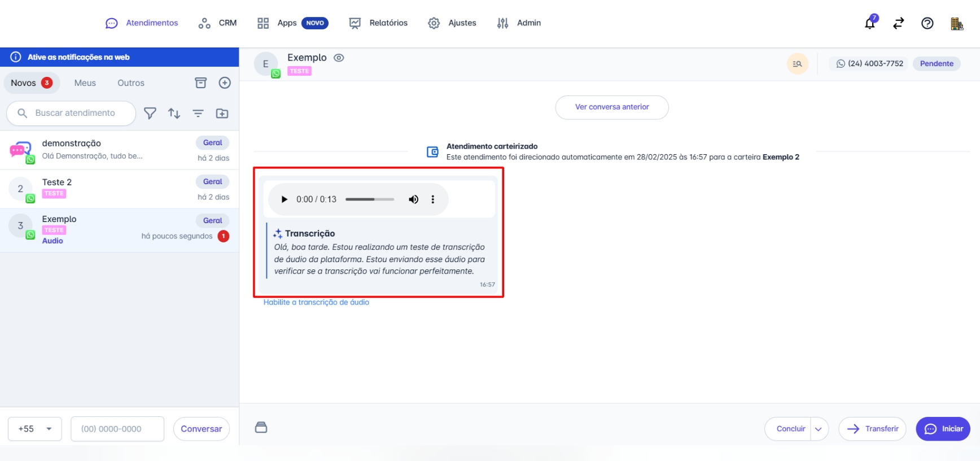This screenshot has width=980, height=461.
Task: Add new atendimento with plus icon
Action: (225, 83)
